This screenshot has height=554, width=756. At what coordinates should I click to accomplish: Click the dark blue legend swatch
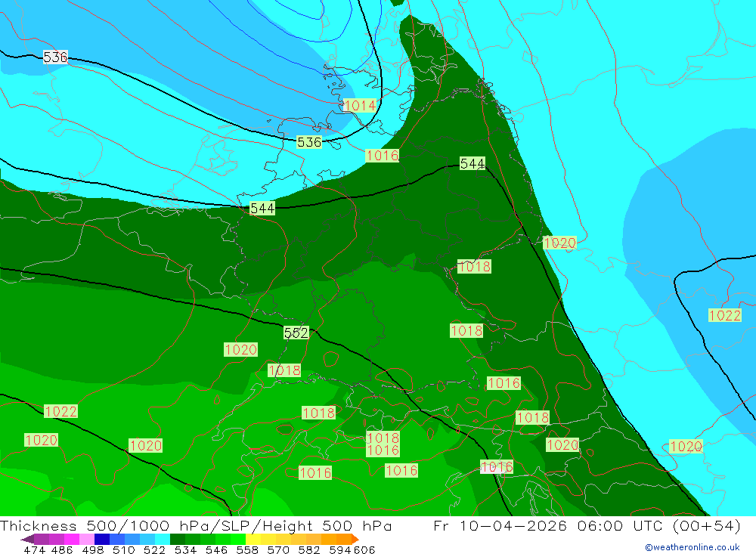pyautogui.click(x=102, y=539)
